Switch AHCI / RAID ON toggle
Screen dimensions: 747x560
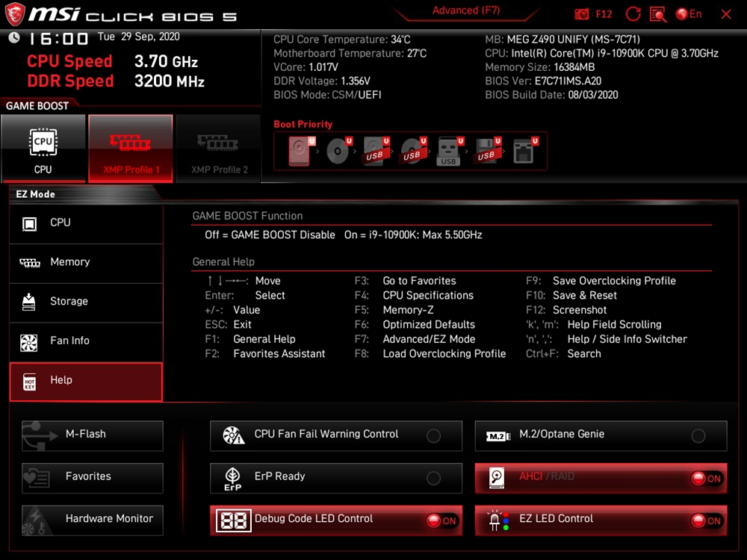707,479
